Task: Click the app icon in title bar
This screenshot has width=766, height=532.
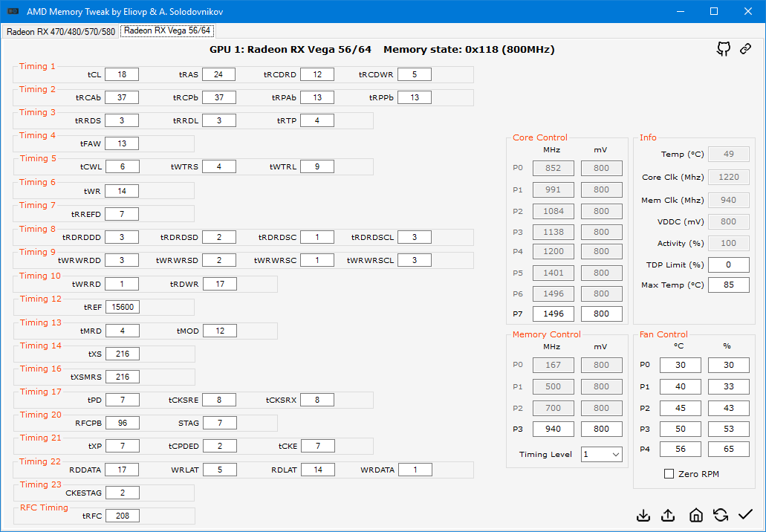Action: pos(13,11)
